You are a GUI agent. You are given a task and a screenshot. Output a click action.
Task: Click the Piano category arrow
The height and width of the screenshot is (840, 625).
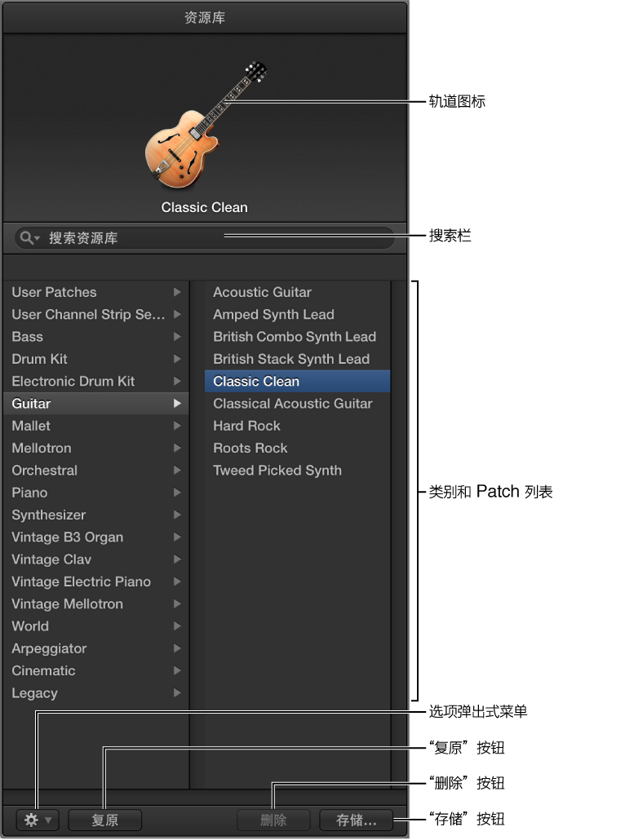[x=177, y=493]
